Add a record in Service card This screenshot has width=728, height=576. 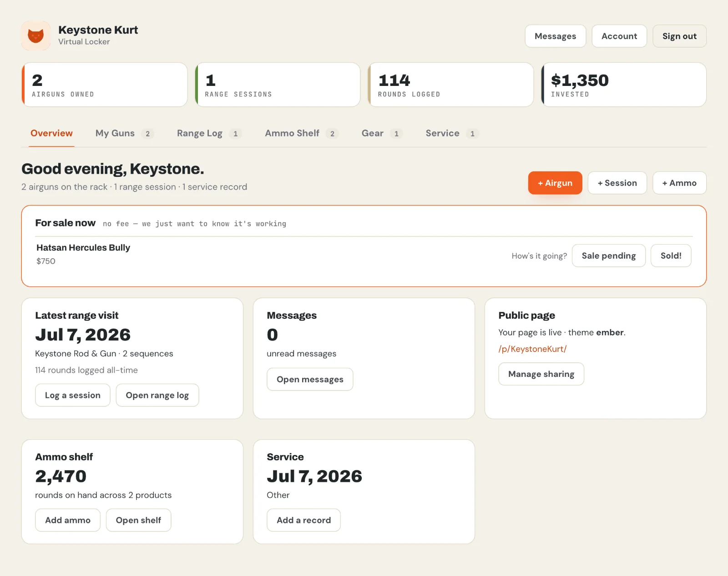tap(303, 520)
